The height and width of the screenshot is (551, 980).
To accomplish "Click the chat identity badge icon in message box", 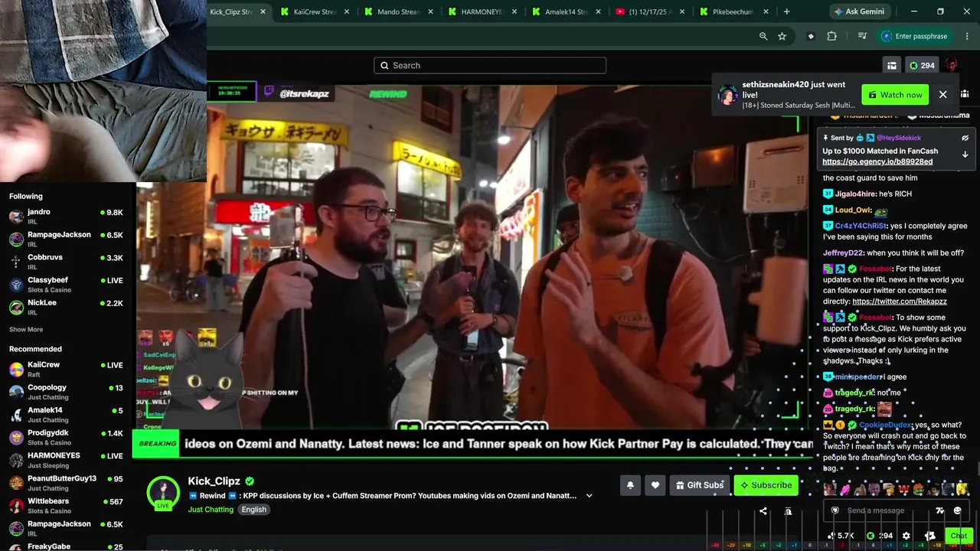I will tap(835, 510).
